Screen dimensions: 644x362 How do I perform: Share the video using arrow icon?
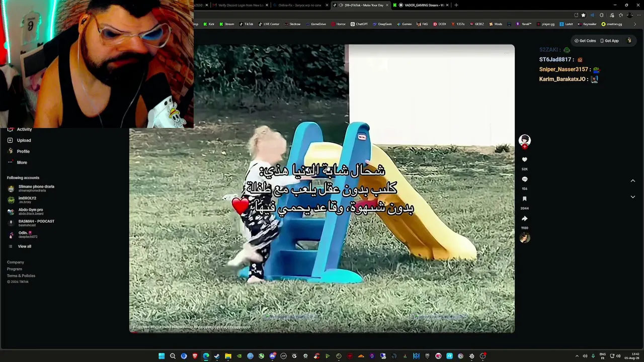click(525, 219)
